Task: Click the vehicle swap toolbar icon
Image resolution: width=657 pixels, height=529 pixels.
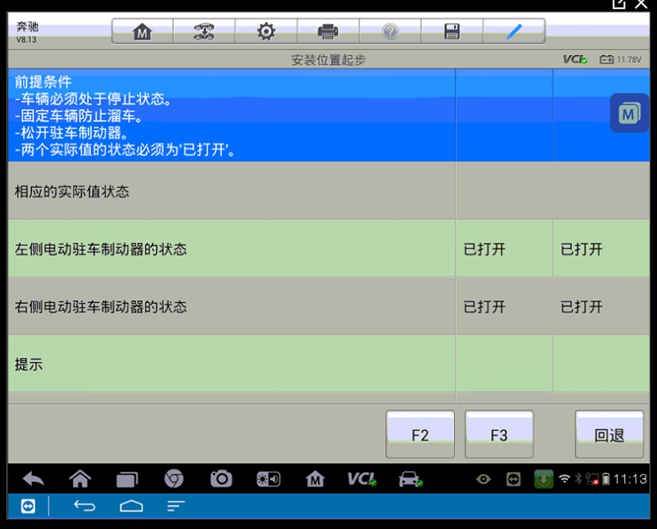Action: pyautogui.click(x=204, y=31)
